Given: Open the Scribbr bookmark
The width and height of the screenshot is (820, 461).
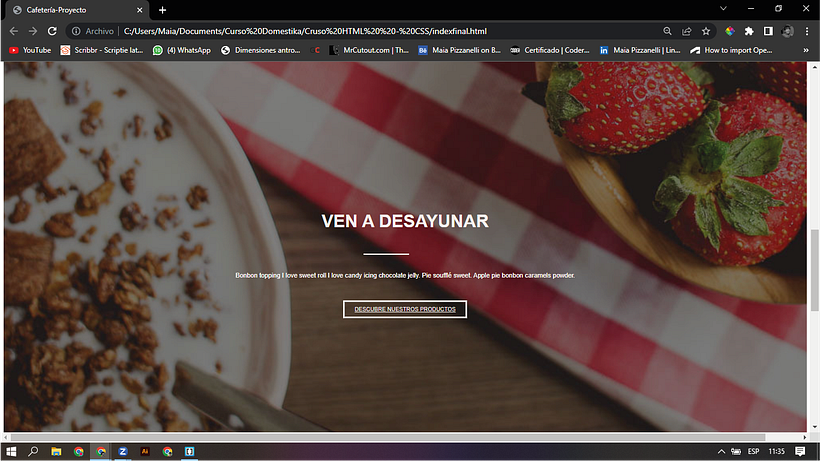Looking at the screenshot, I should (x=102, y=50).
